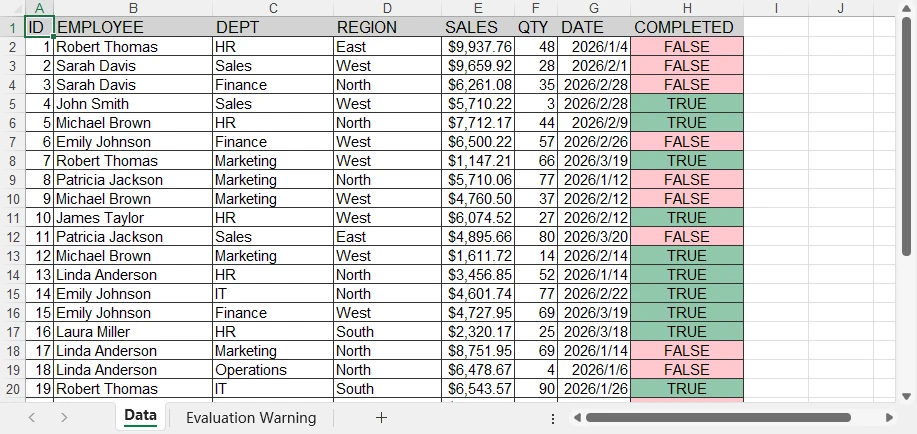Viewport: 917px width, 434px height.
Task: Click the horizontal scrollbar right arrow
Action: [889, 418]
